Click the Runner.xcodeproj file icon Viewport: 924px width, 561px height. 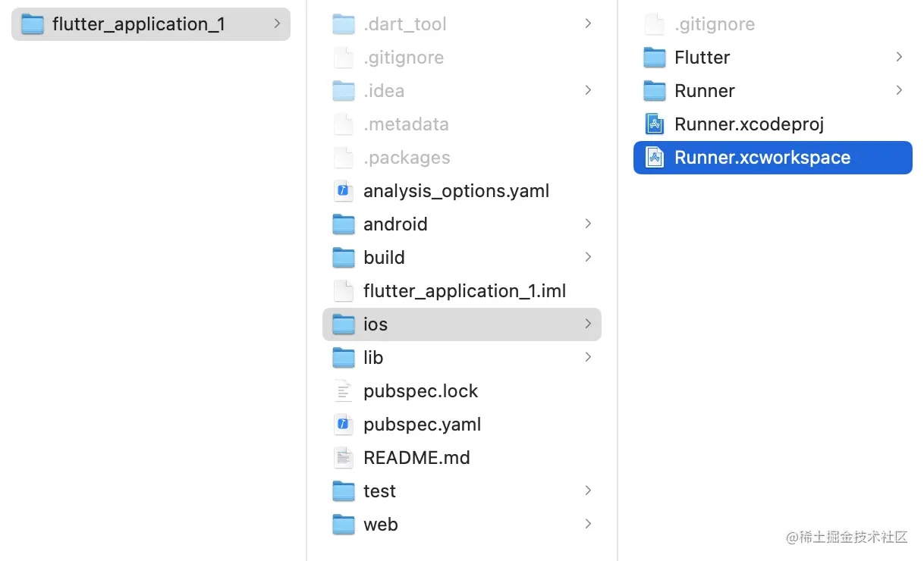(654, 124)
